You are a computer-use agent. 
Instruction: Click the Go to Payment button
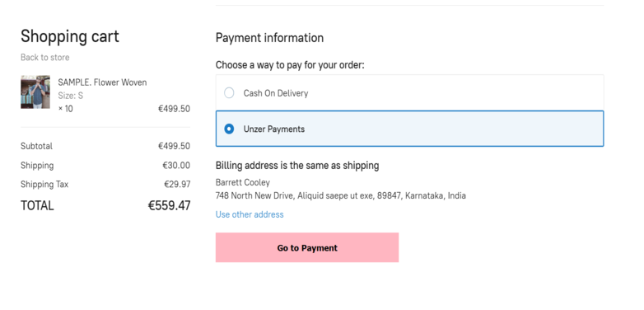(x=307, y=247)
